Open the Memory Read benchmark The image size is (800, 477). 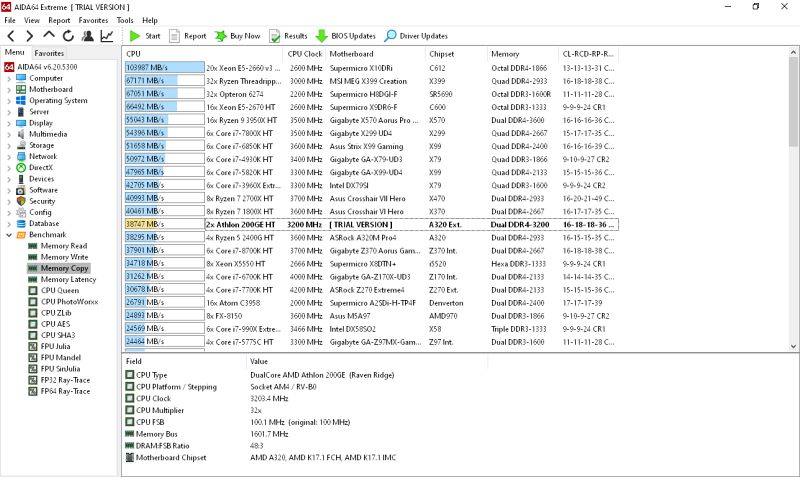[x=64, y=246]
